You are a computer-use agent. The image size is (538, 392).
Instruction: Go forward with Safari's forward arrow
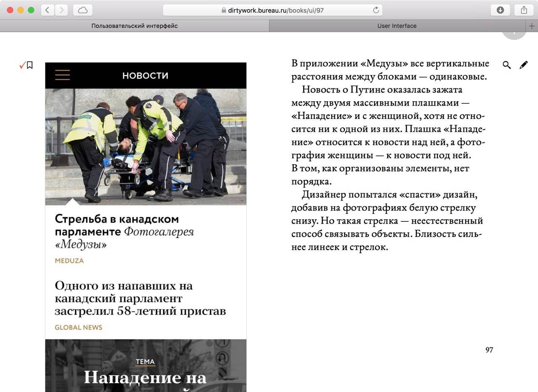click(61, 10)
